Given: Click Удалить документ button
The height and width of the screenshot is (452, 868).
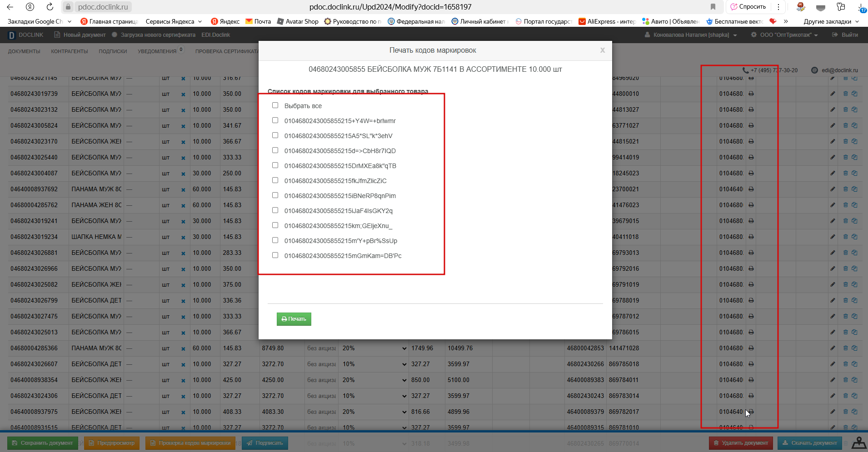Looking at the screenshot, I should (741, 443).
